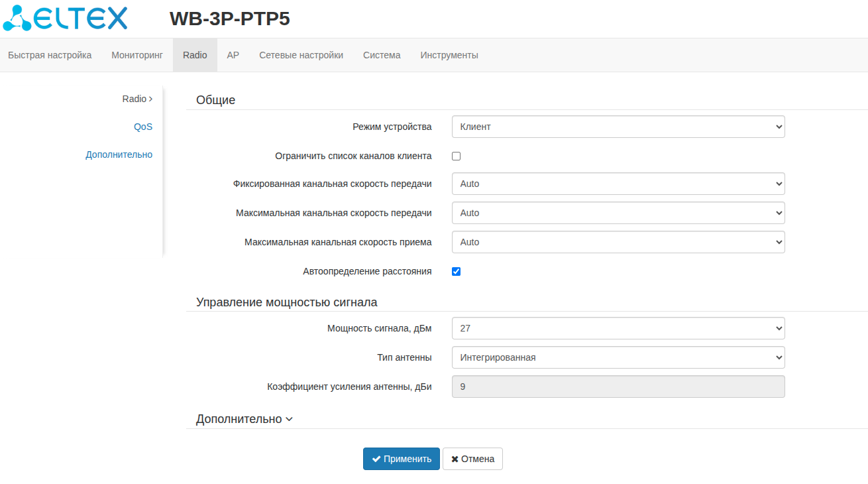The height and width of the screenshot is (484, 868).
Task: Open the AP tab
Action: click(233, 55)
